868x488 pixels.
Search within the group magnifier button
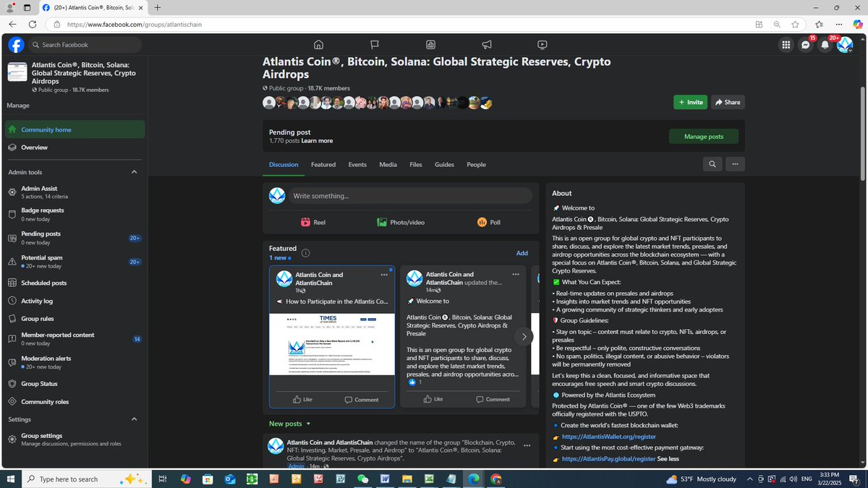(712, 164)
